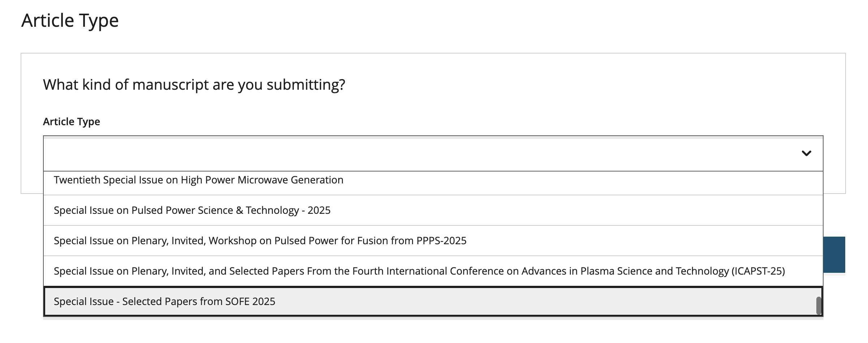
Task: Select Special Issue - Selected Papers from SOFE 2025
Action: coord(433,301)
